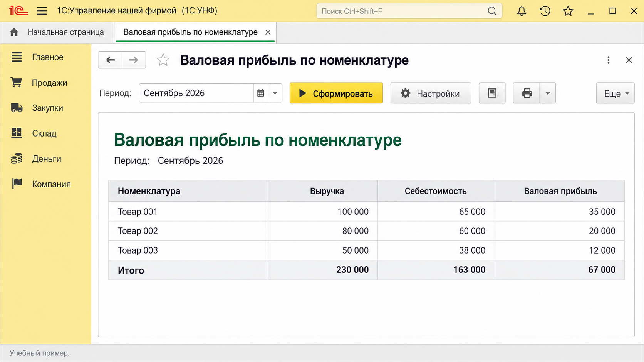Click the Сформировать button

click(x=336, y=93)
